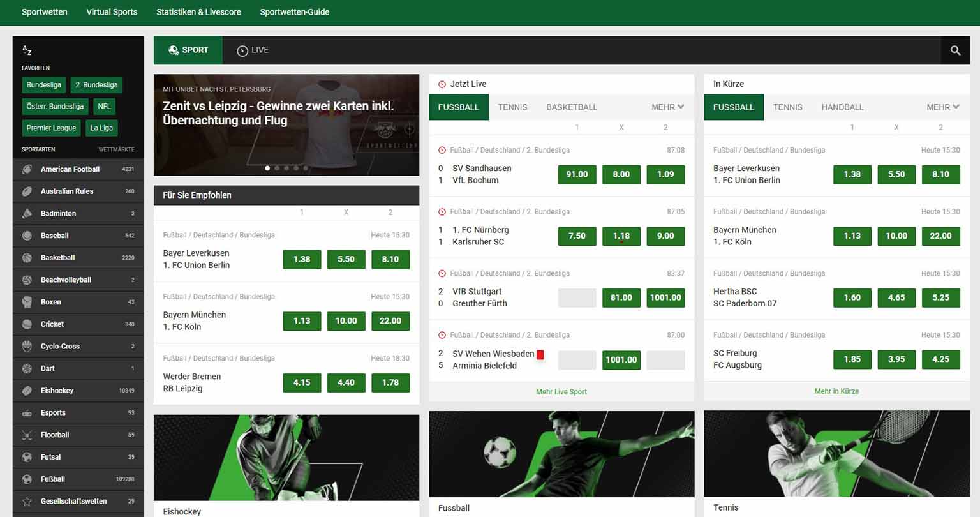Toggle the Premier League favorite chip

(x=51, y=128)
